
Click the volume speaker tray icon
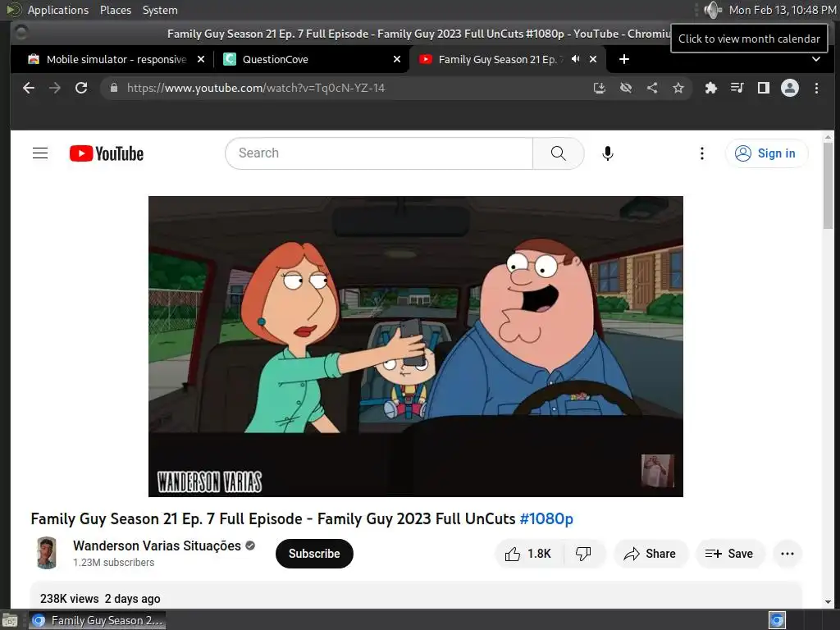click(713, 10)
